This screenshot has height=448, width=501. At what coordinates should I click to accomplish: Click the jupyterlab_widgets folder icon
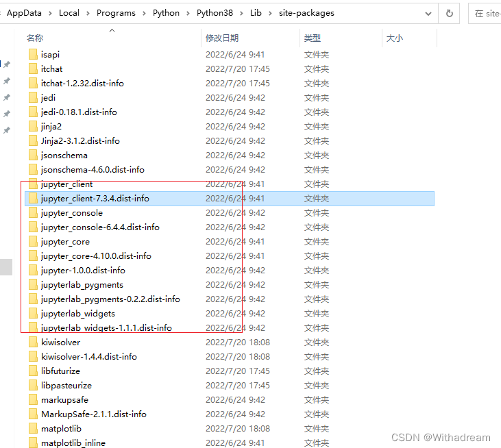[x=33, y=313]
